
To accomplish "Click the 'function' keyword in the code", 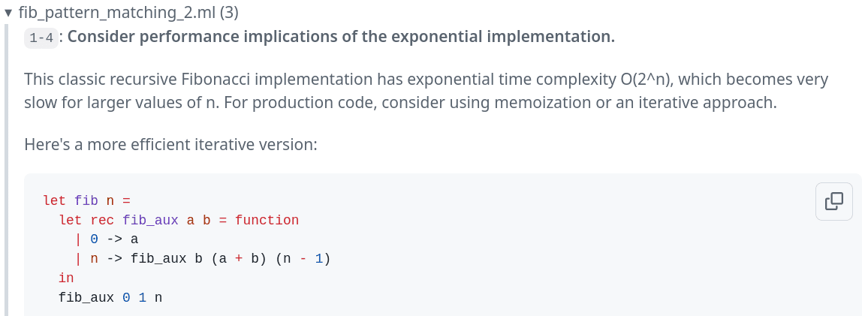I will 267,220.
